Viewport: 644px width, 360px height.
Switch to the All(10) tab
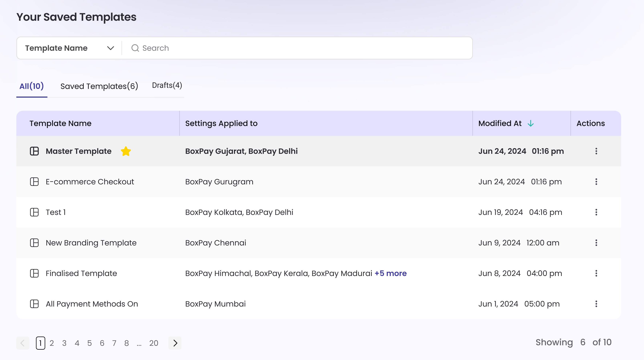[32, 86]
